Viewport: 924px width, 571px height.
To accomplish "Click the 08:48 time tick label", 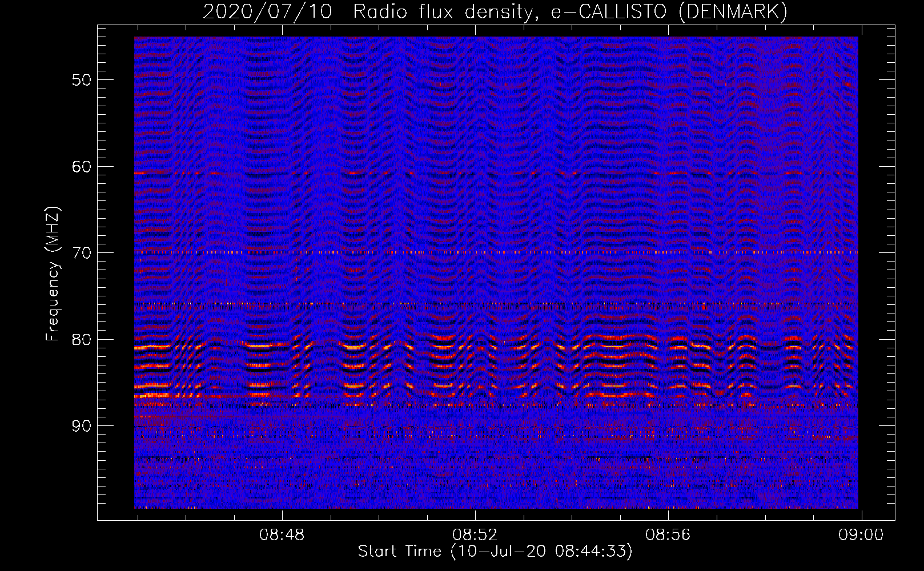I will click(282, 535).
